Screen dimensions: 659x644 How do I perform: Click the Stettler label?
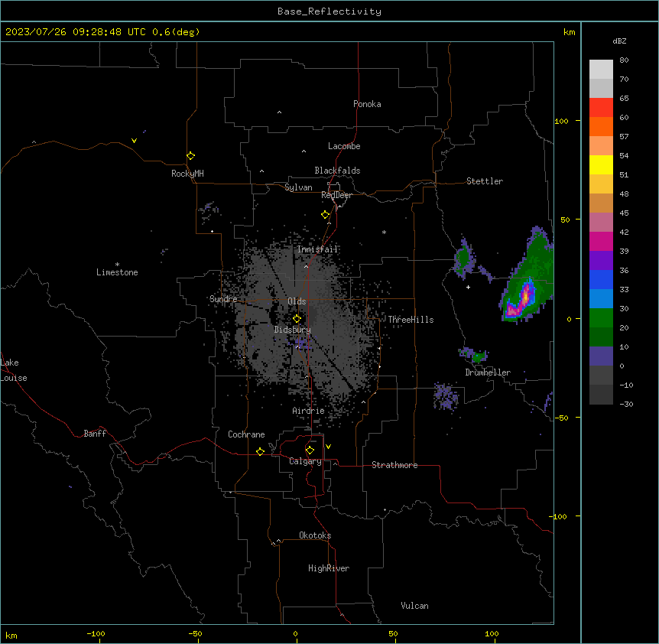(485, 181)
